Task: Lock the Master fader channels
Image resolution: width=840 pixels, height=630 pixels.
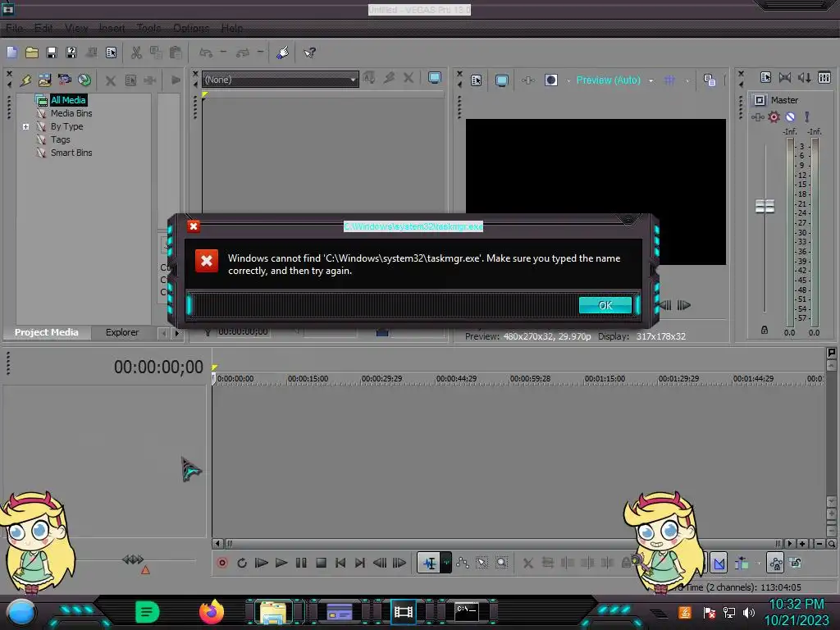Action: (765, 330)
